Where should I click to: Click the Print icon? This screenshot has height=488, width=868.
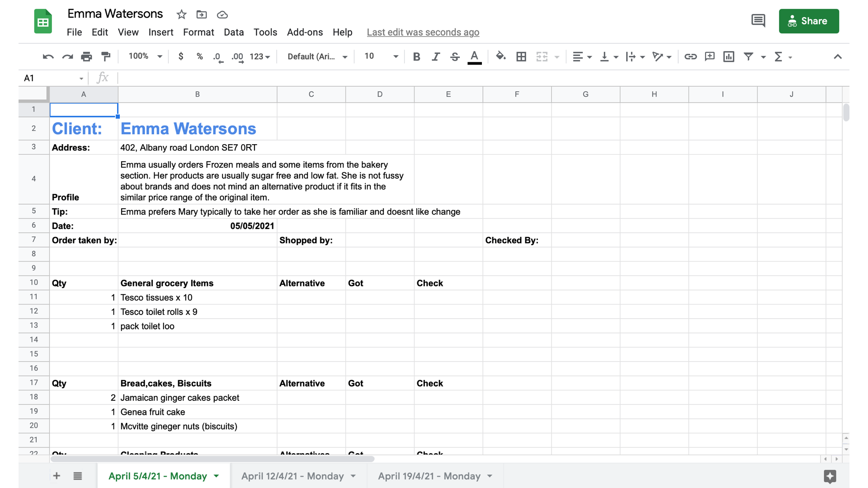click(86, 56)
